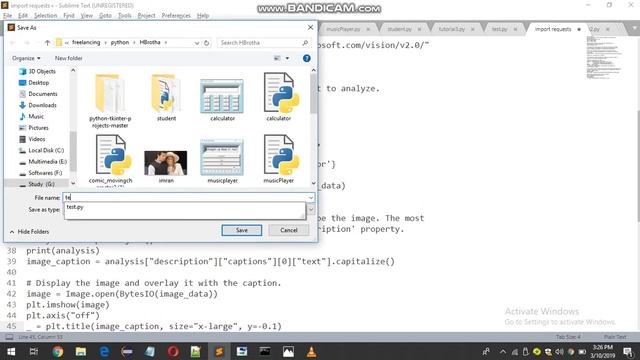This screenshot has width=640, height=360.
Task: Open the Save as type dropdown
Action: click(311, 210)
